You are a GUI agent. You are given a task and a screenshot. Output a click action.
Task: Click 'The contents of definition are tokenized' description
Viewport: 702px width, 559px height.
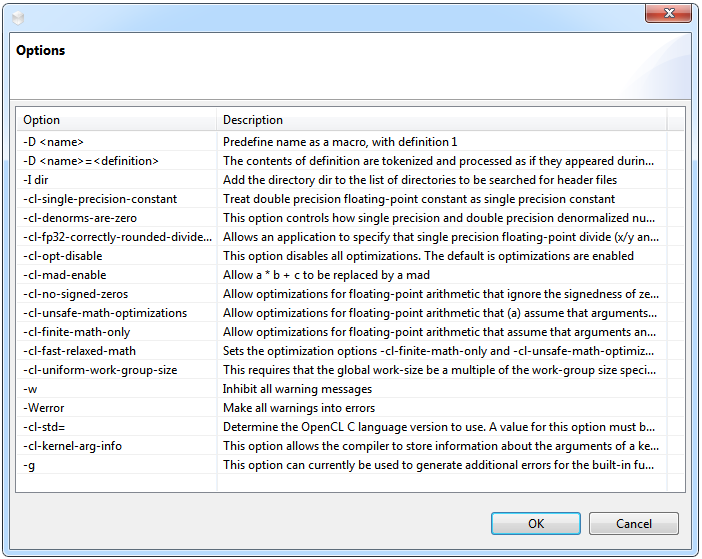coord(439,161)
